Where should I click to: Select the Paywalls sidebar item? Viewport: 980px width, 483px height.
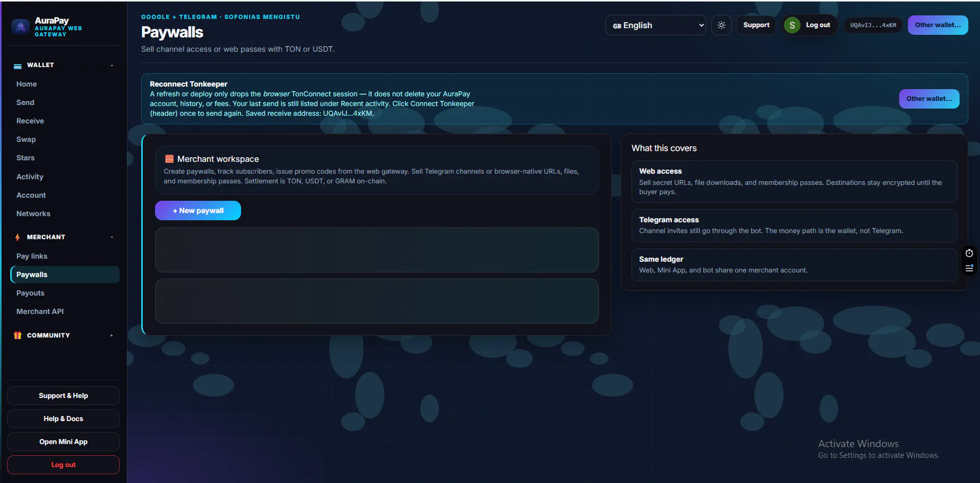coord(65,275)
